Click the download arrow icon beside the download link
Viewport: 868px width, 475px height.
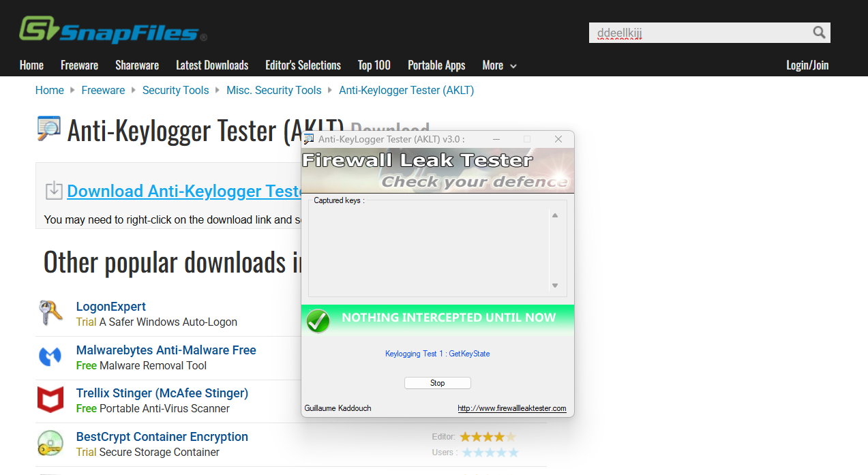pos(54,191)
